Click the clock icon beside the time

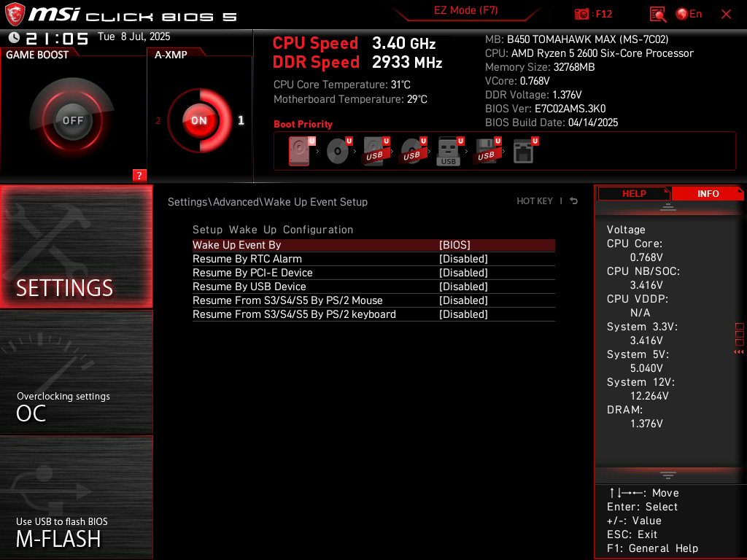pyautogui.click(x=15, y=38)
